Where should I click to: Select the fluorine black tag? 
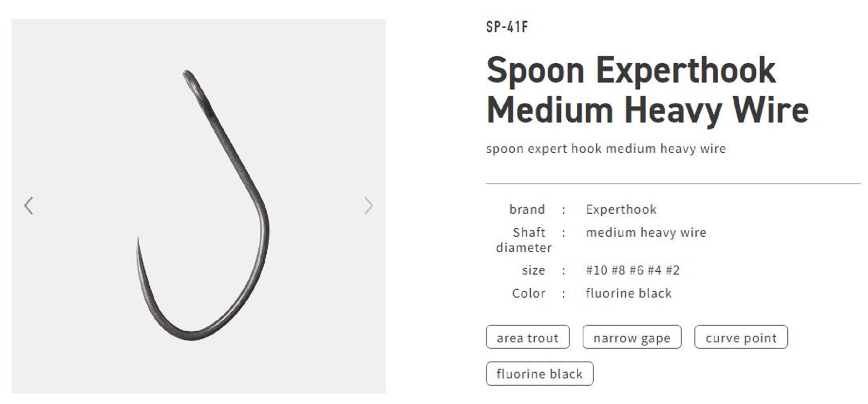point(541,373)
